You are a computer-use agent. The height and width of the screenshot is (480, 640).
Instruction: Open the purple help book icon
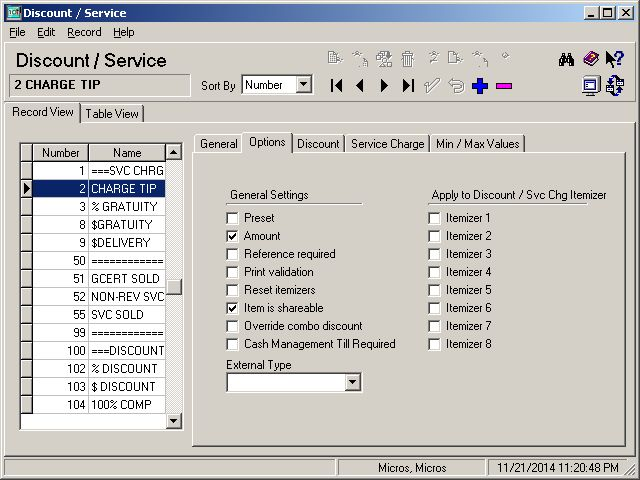click(x=591, y=59)
